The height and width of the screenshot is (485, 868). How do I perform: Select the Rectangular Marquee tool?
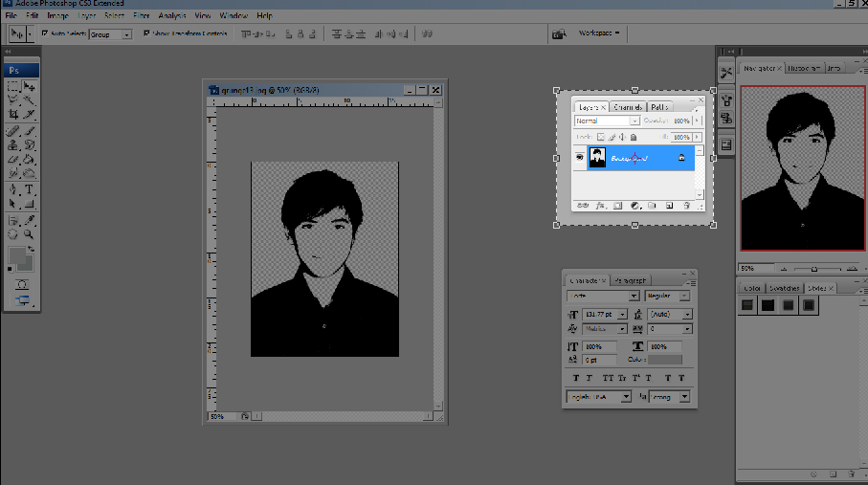(x=13, y=87)
